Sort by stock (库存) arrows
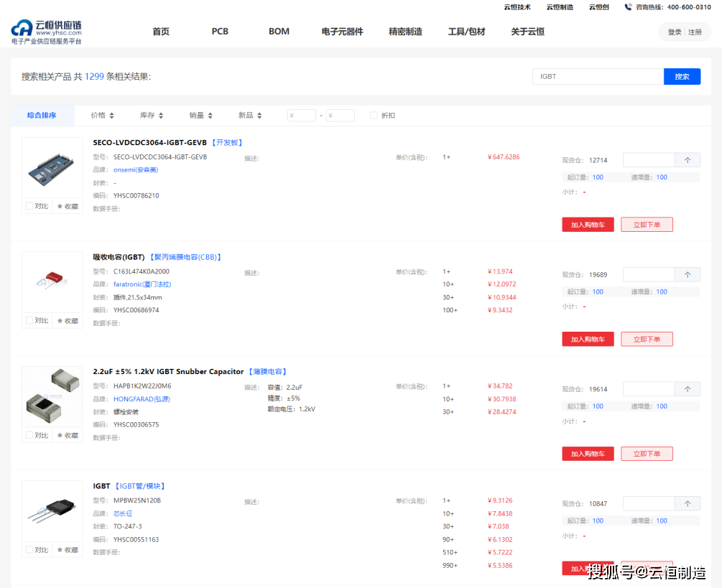This screenshot has height=588, width=722. click(x=161, y=116)
